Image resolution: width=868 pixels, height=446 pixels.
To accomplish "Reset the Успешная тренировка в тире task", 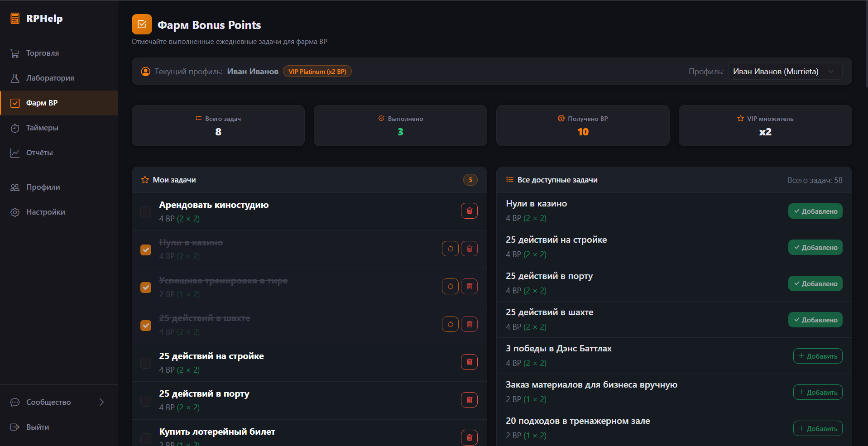I will 450,286.
